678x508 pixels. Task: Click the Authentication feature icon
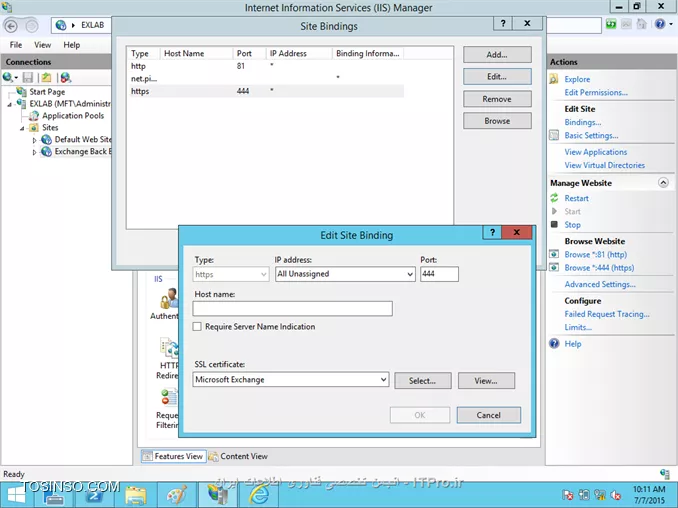[x=170, y=298]
